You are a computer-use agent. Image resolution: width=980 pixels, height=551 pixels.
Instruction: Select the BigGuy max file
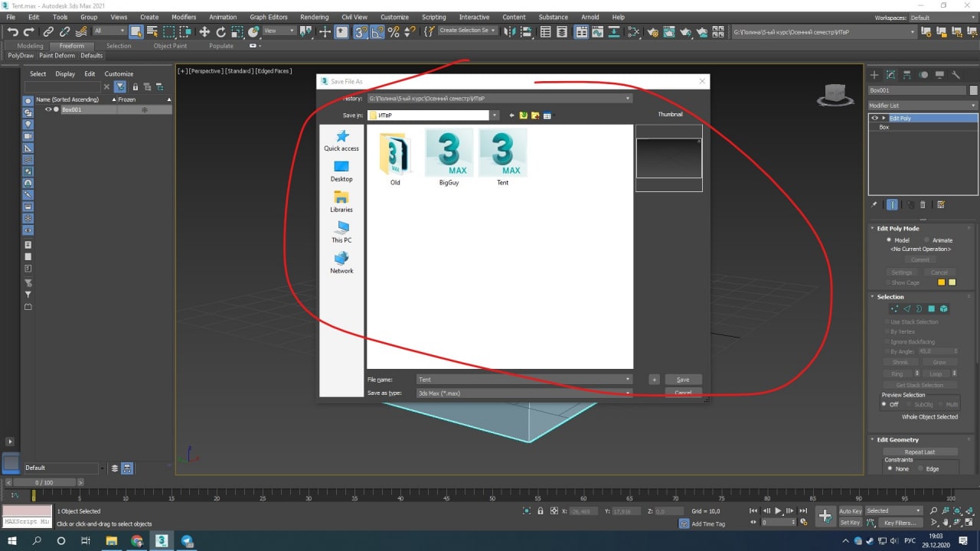pyautogui.click(x=449, y=158)
